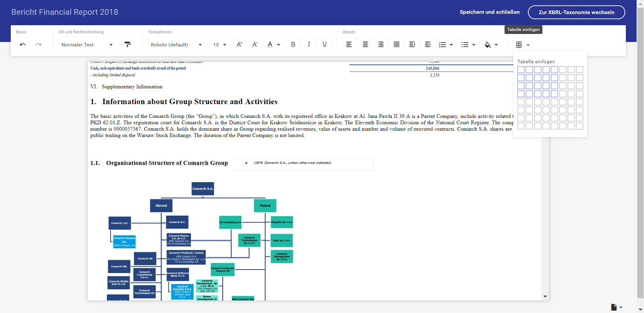Apply a bulleted list
This screenshot has width=644, height=313.
click(x=465, y=45)
